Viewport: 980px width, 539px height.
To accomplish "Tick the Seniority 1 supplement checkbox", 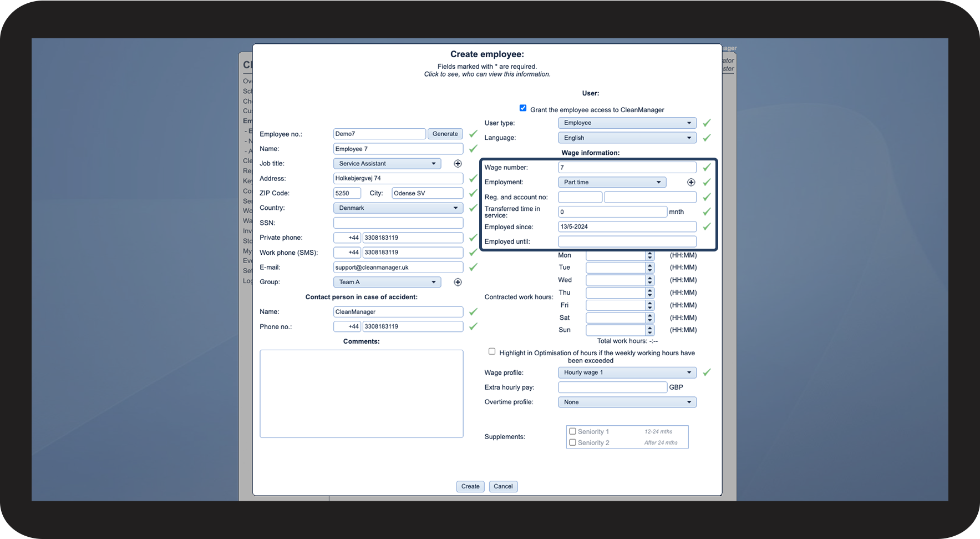I will [572, 431].
